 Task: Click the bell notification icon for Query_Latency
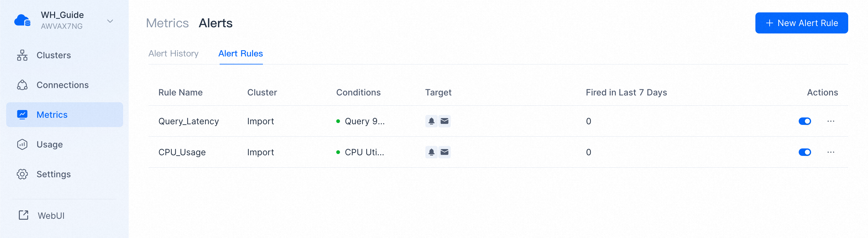[431, 121]
